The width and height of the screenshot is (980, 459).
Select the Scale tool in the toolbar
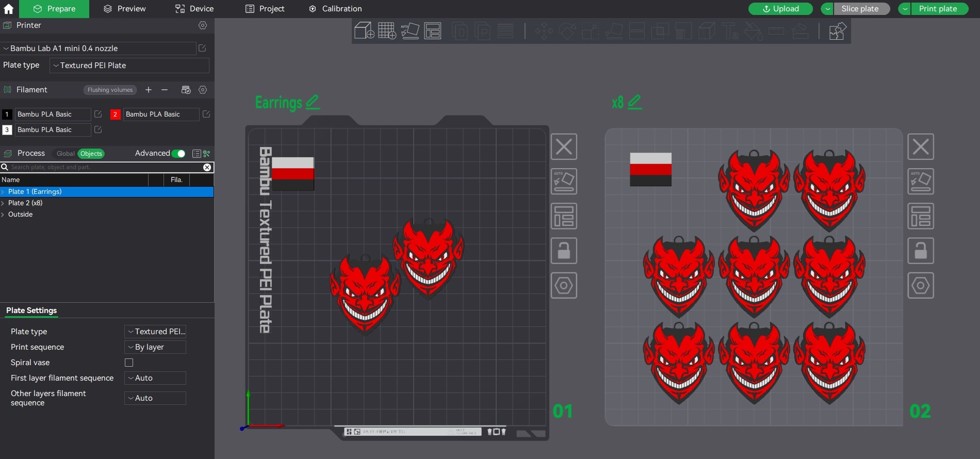click(590, 31)
